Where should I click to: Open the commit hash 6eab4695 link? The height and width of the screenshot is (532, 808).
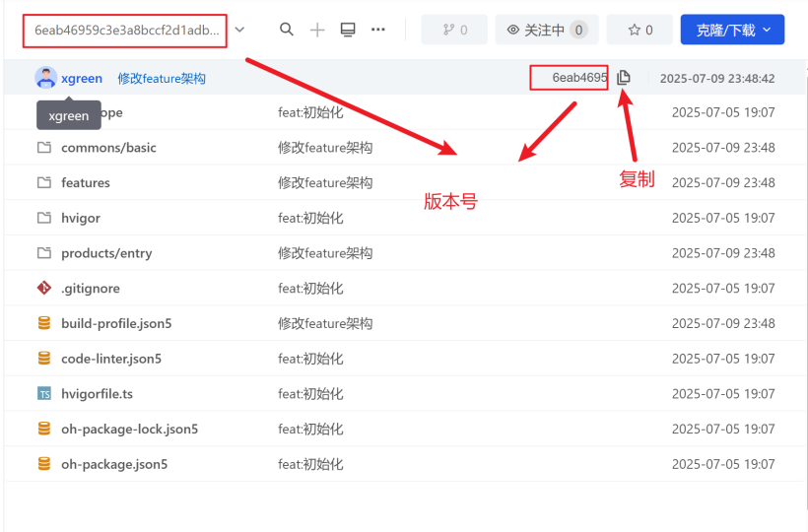578,78
